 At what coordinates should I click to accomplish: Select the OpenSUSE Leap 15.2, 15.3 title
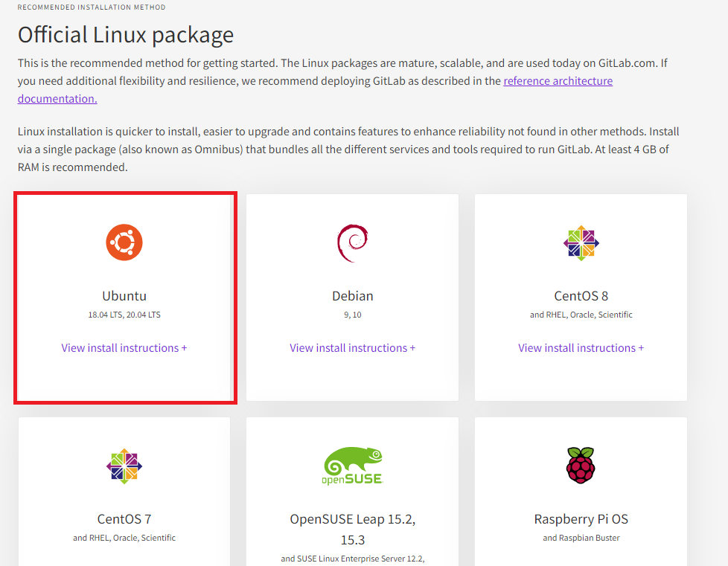point(352,530)
